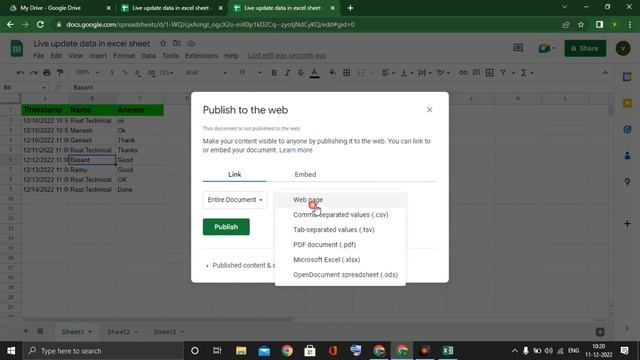Open the horizontal align dropdown

tap(388, 73)
